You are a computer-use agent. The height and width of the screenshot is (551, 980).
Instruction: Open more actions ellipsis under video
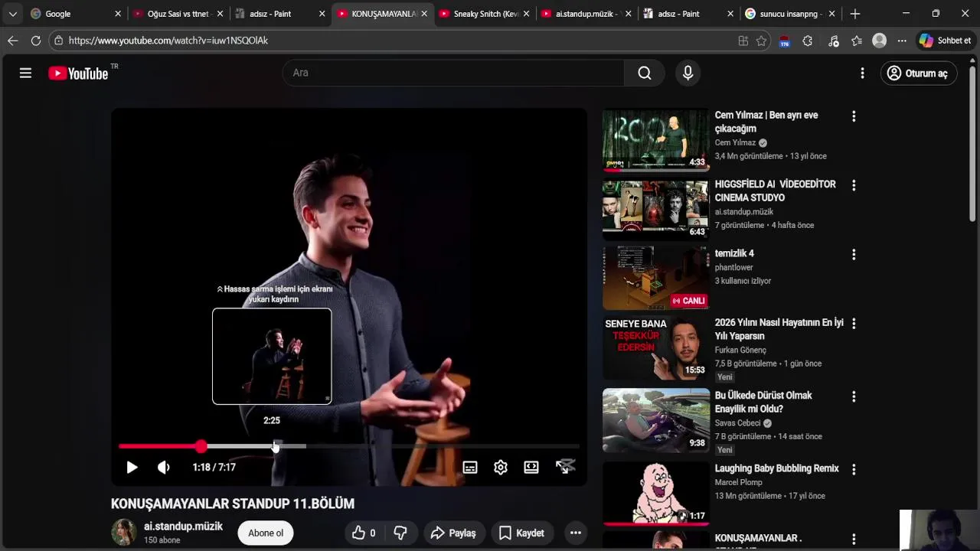coord(576,533)
